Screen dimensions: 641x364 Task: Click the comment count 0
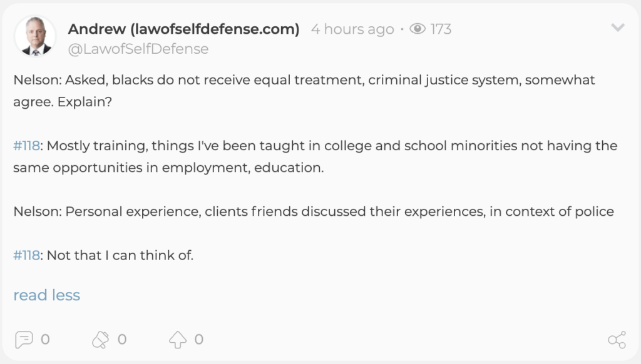(x=45, y=340)
